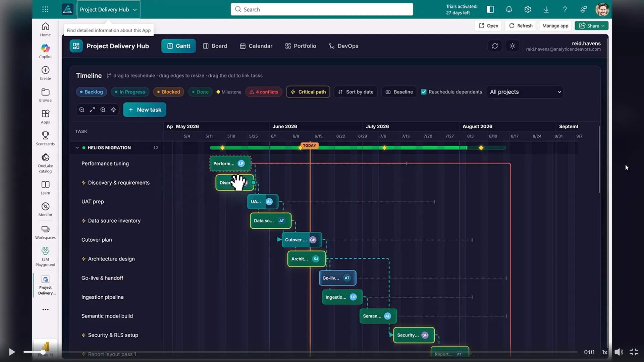The width and height of the screenshot is (644, 362).
Task: Toggle the Blocked status filter
Action: point(168,92)
